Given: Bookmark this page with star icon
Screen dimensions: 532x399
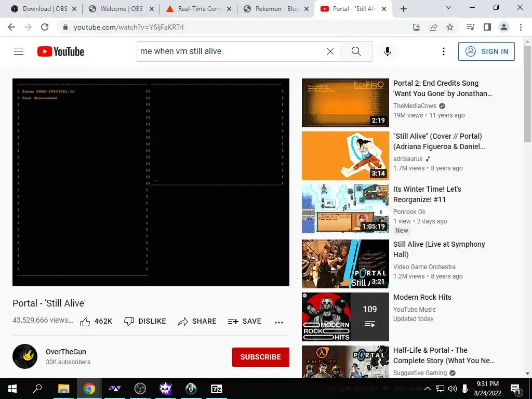Looking at the screenshot, I should click(450, 27).
